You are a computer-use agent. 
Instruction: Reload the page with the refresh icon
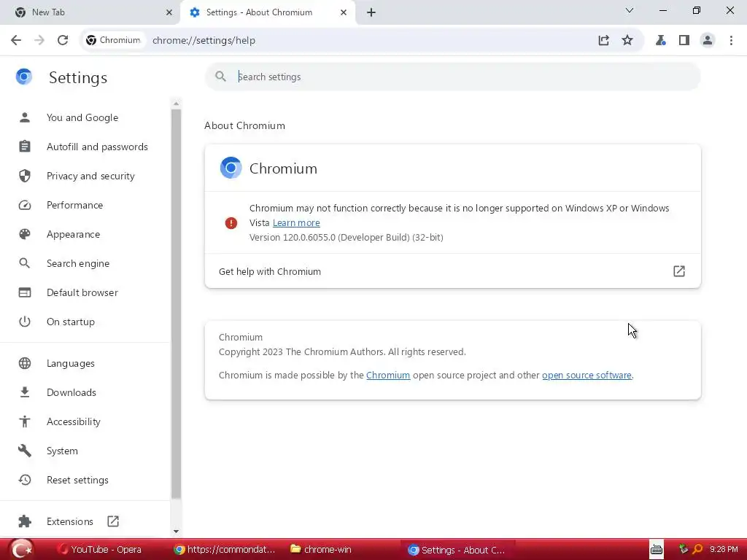(x=63, y=40)
